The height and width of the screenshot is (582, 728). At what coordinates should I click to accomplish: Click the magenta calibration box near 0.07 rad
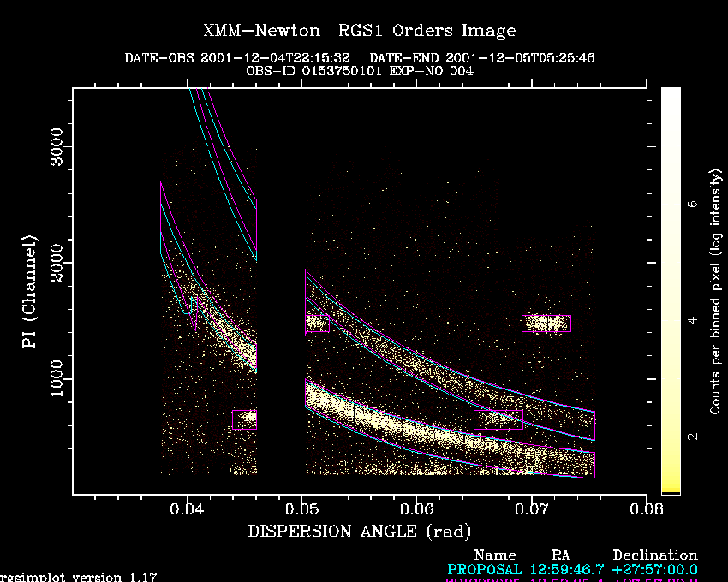pos(546,324)
